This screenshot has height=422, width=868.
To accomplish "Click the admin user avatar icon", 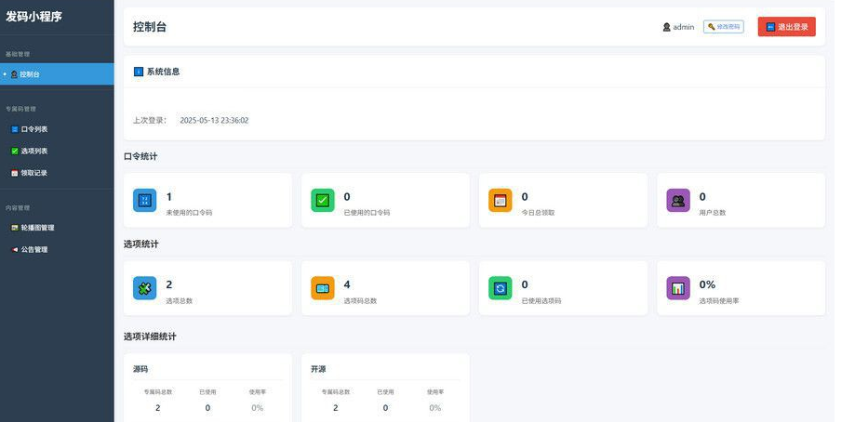I will [x=666, y=27].
